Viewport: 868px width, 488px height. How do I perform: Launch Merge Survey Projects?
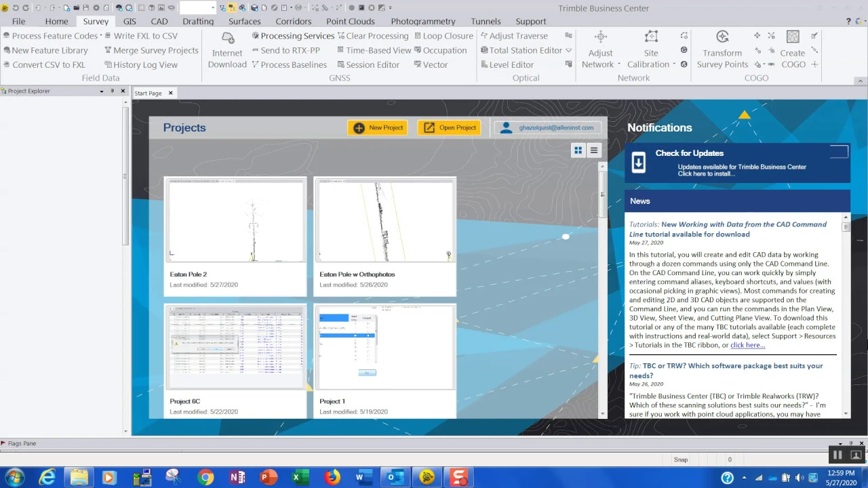pos(151,50)
